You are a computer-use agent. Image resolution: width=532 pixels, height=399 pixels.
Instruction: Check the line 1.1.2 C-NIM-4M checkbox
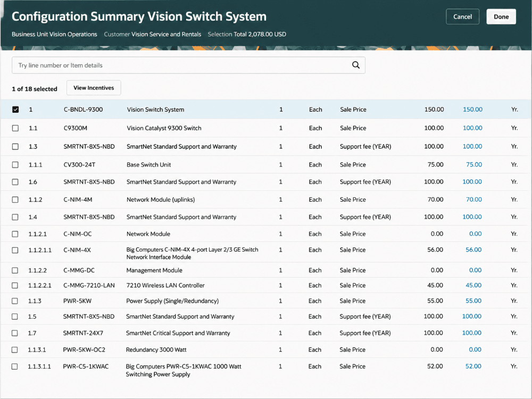[15, 199]
